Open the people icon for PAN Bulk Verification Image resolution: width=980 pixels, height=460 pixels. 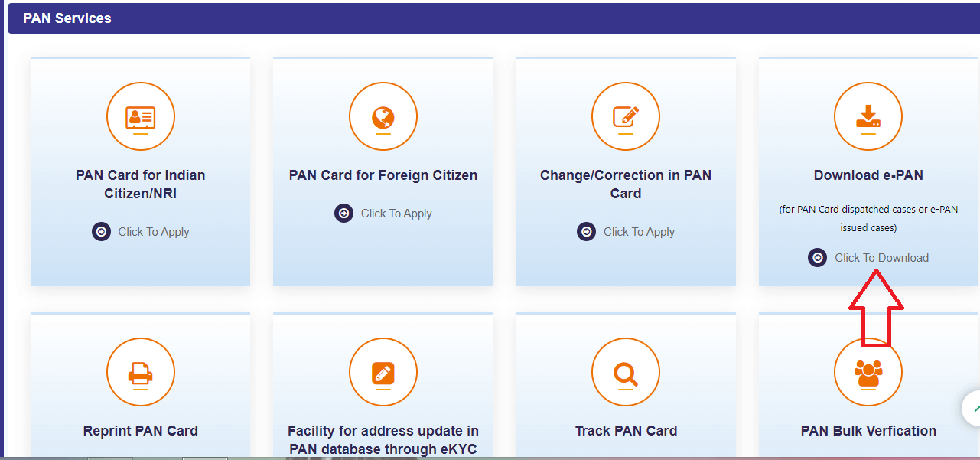[x=868, y=372]
